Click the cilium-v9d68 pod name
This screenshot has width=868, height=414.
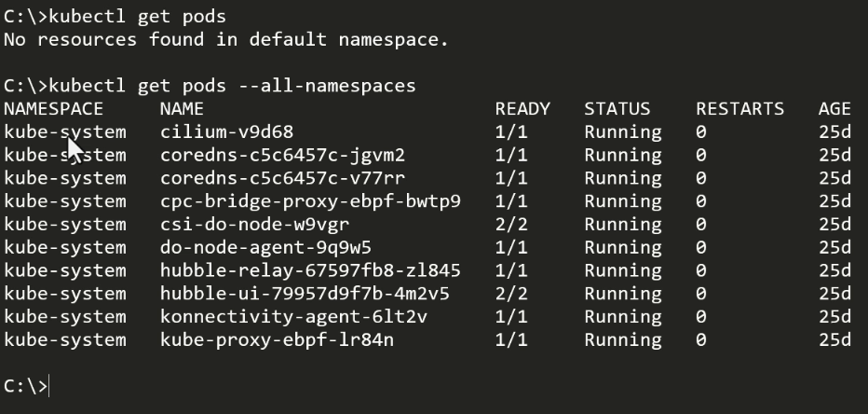[226, 131]
